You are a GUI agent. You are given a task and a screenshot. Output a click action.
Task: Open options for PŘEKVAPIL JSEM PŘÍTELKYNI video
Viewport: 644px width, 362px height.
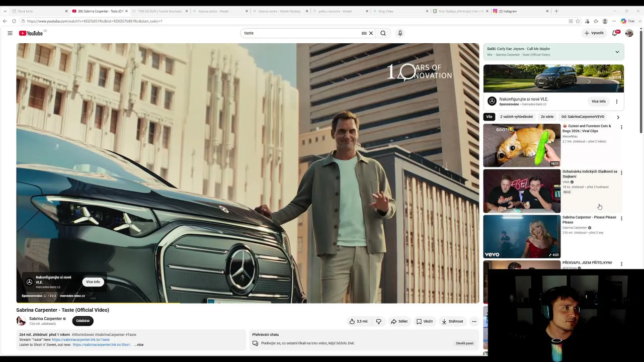click(x=621, y=263)
